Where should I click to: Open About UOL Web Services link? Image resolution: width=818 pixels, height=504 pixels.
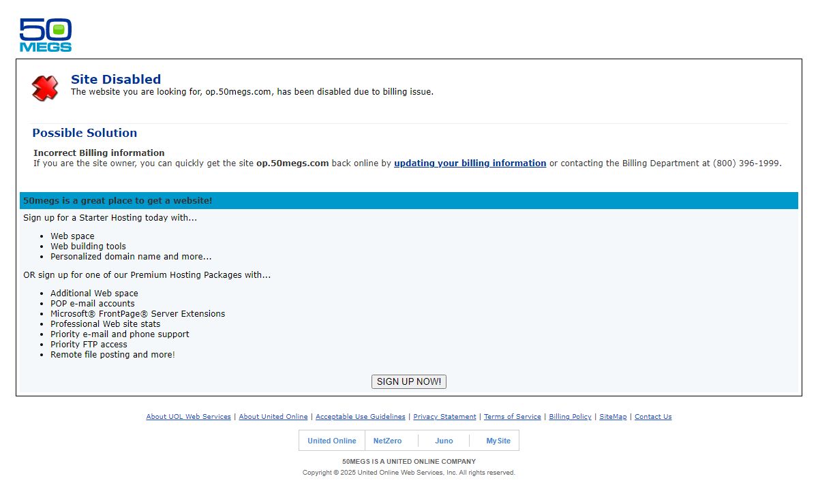click(189, 417)
